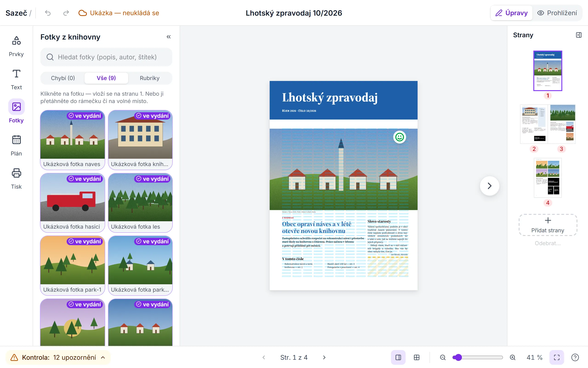Screen dimensions: 588x368
Task: Collapse the Fotky z knihovny panel
Action: click(169, 37)
